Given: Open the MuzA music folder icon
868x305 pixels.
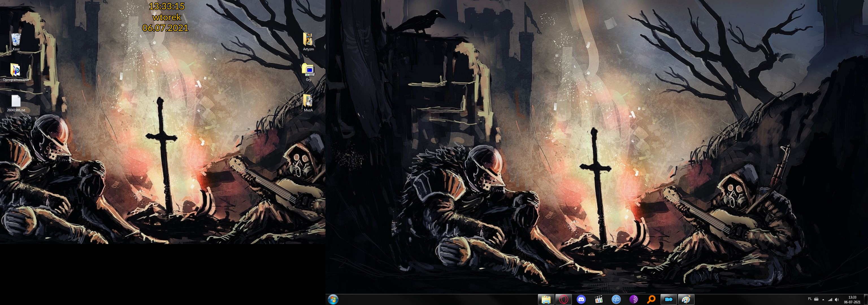Looking at the screenshot, I should [x=308, y=103].
